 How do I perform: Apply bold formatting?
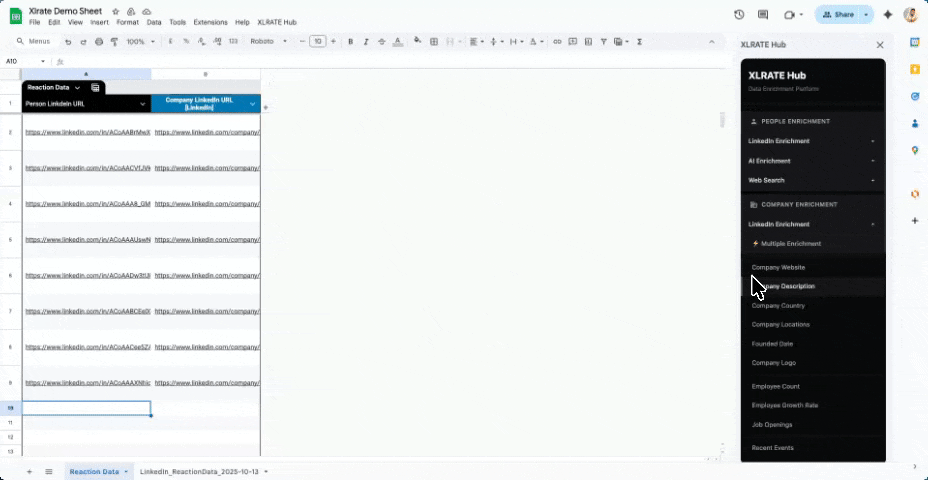pos(350,41)
